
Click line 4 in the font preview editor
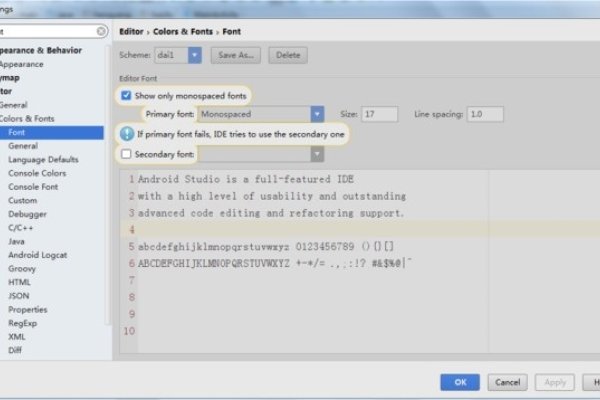[300, 229]
